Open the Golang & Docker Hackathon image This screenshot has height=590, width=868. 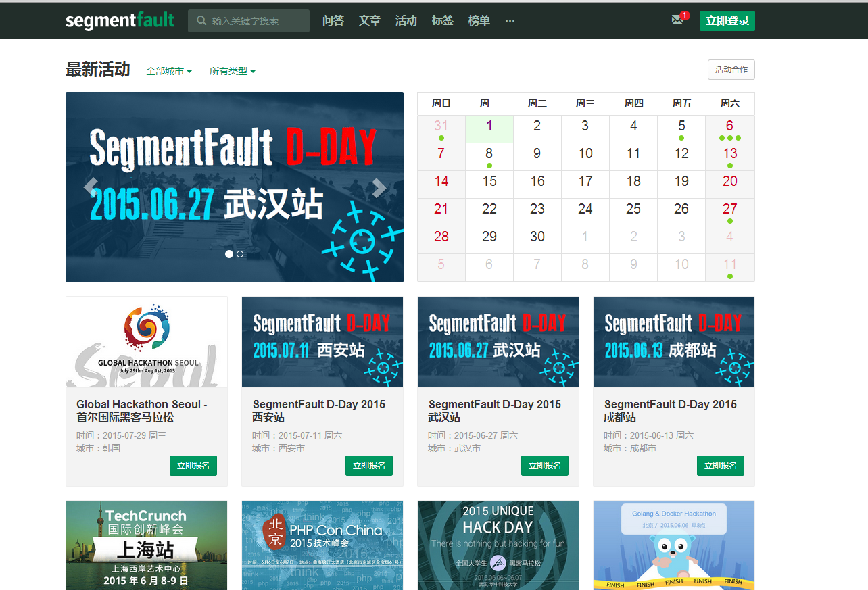(674, 545)
